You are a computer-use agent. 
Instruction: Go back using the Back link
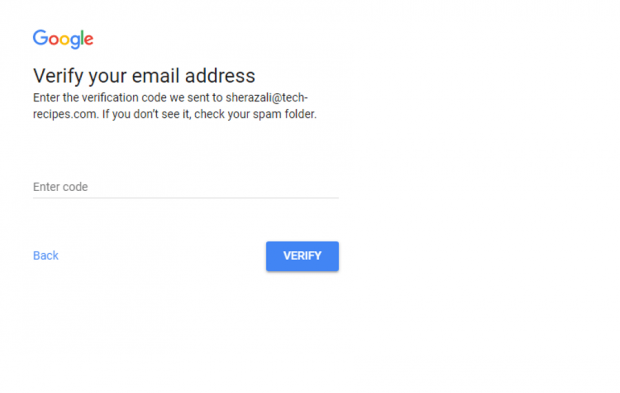pyautogui.click(x=46, y=255)
